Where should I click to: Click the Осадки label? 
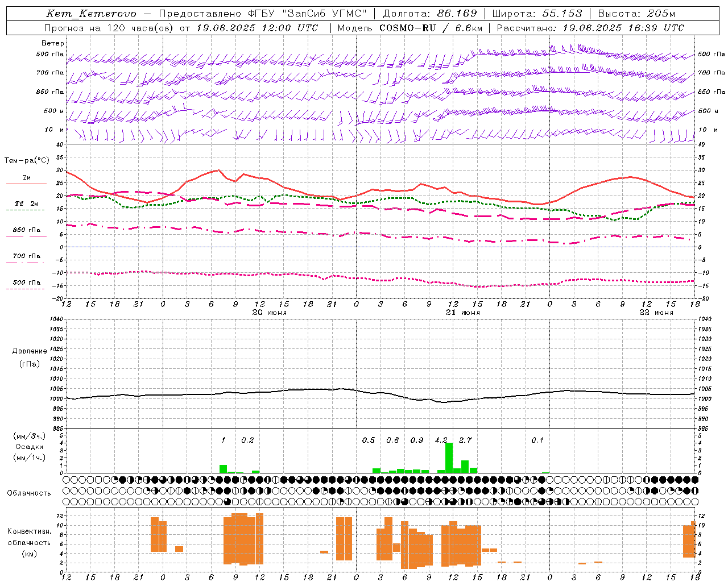click(29, 447)
